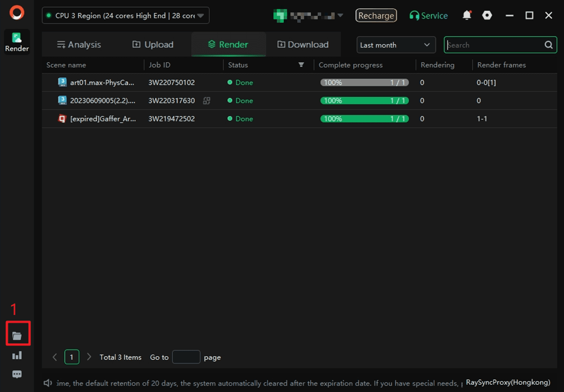The image size is (564, 392).
Task: Click the progress bar of art01.max job
Action: (x=364, y=83)
